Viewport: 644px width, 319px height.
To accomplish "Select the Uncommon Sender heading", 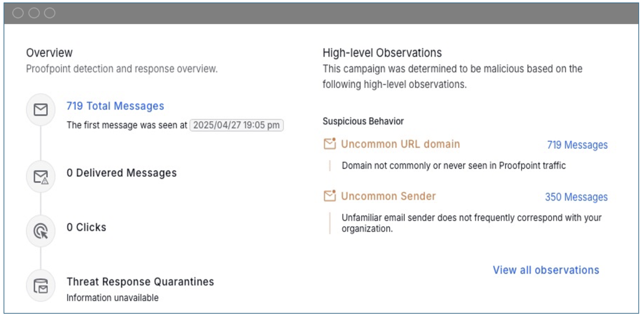I will coord(388,196).
